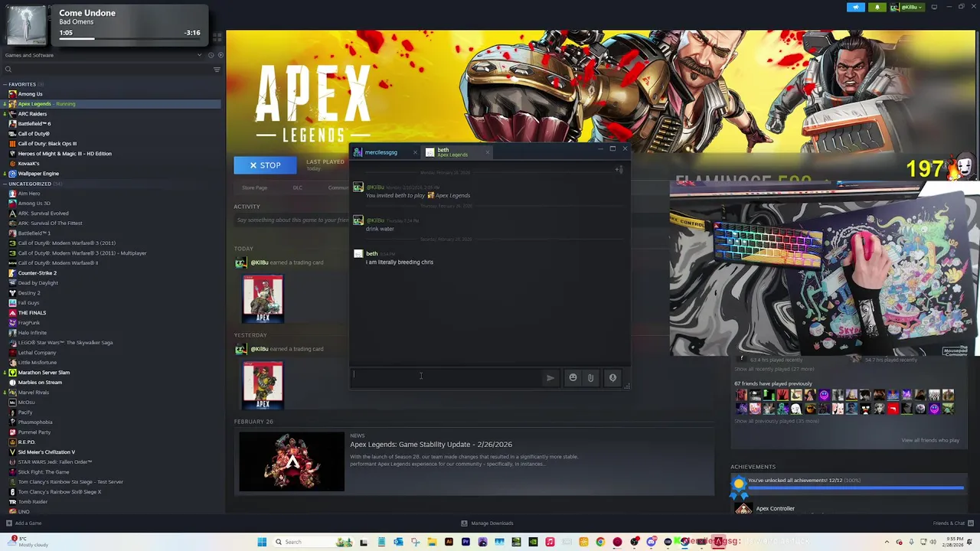This screenshot has width=980, height=551.
Task: Open the KillBu account dropdown at top right
Action: click(x=908, y=7)
